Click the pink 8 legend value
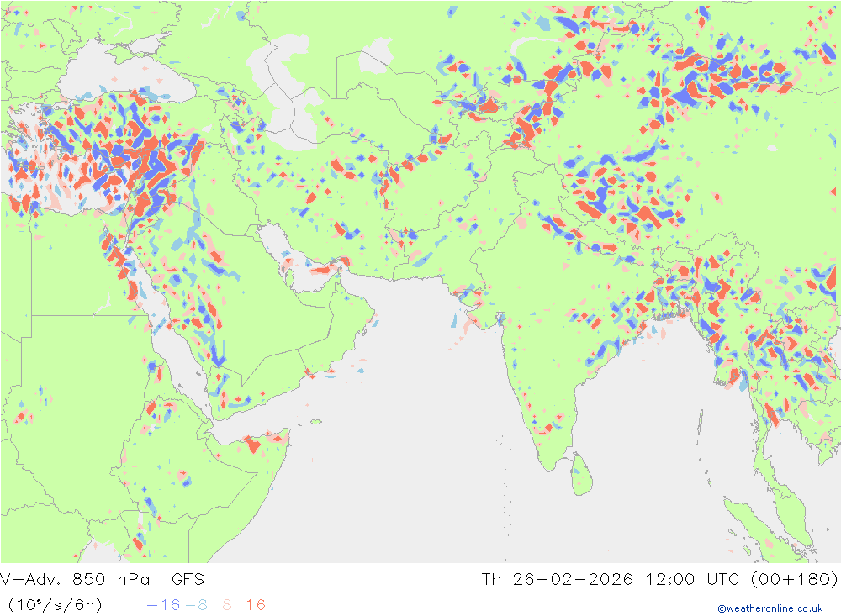841x616 pixels. [x=227, y=605]
